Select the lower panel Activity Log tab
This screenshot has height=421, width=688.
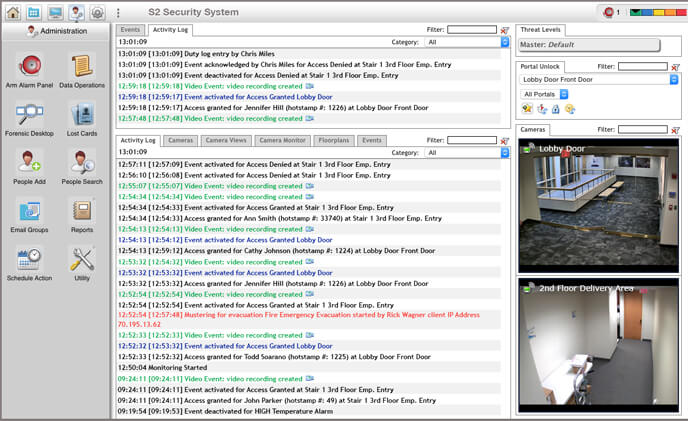pos(138,140)
